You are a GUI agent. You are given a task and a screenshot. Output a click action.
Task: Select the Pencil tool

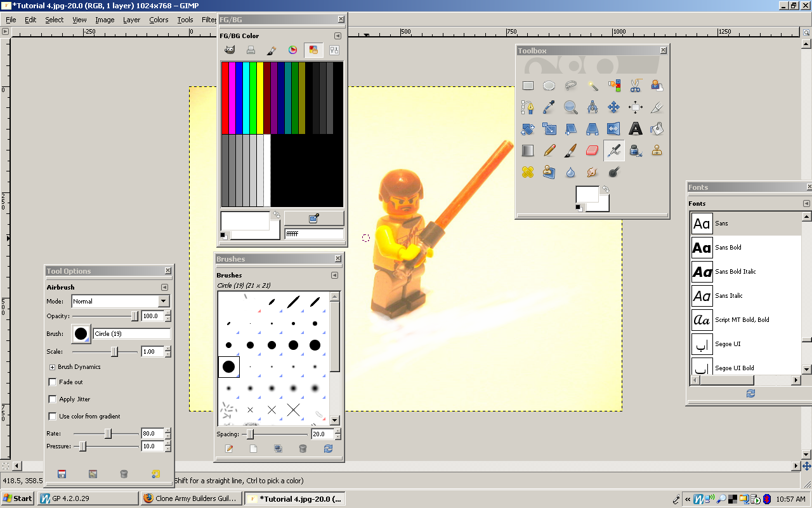click(549, 150)
